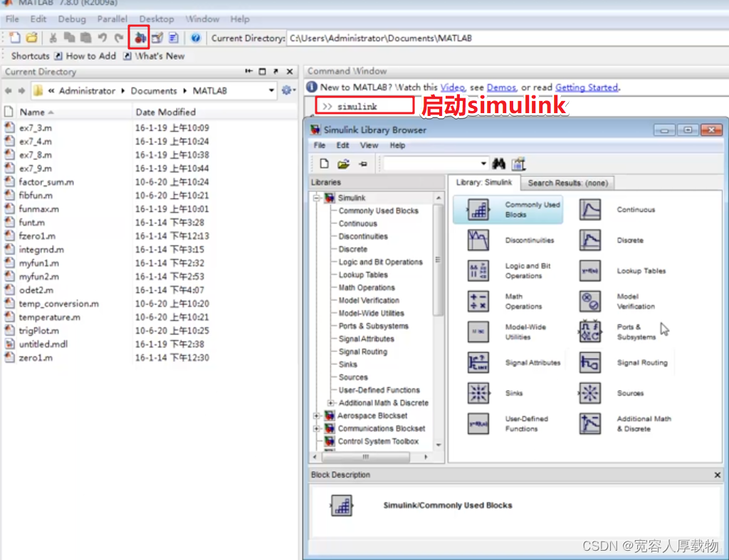The height and width of the screenshot is (560, 729).
Task: Click the Undo arrow in MATLAB toolbar
Action: (103, 38)
